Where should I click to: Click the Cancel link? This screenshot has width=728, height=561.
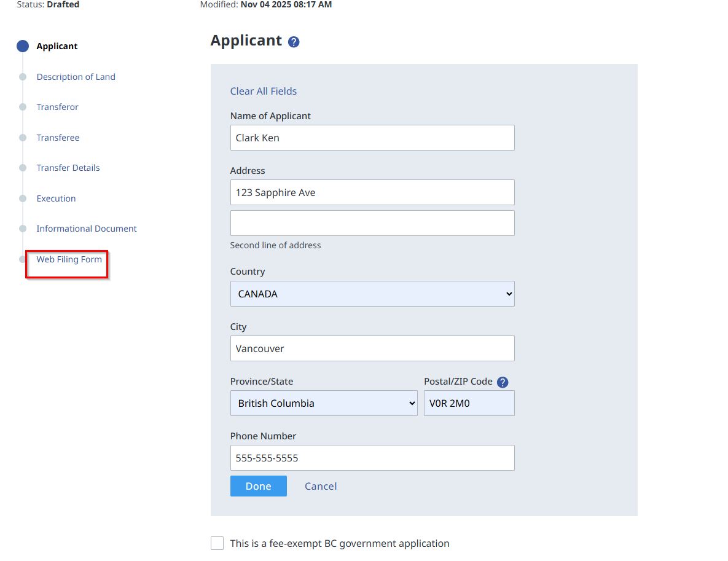[x=321, y=486]
